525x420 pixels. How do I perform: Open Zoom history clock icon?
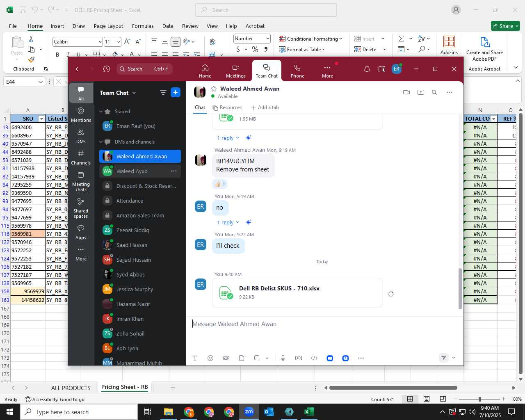(107, 69)
